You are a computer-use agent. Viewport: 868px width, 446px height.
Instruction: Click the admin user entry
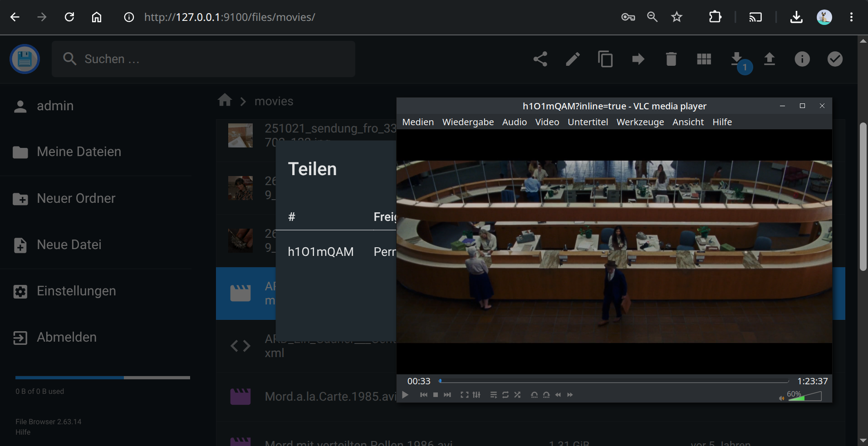tap(44, 106)
